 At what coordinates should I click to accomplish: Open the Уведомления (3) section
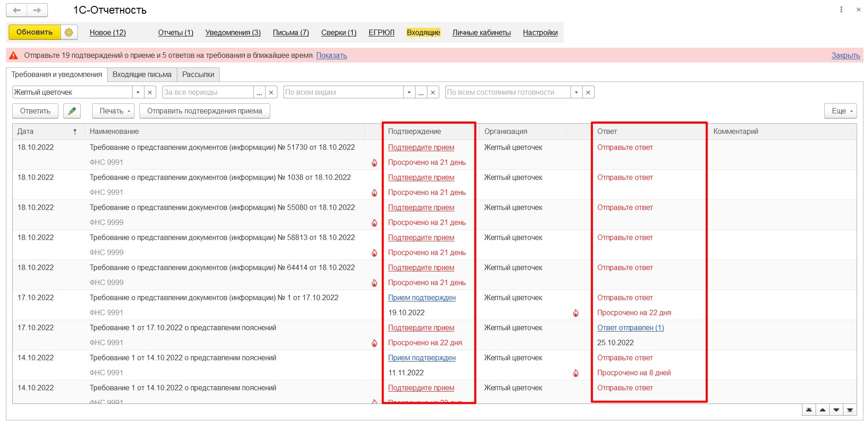(x=233, y=32)
